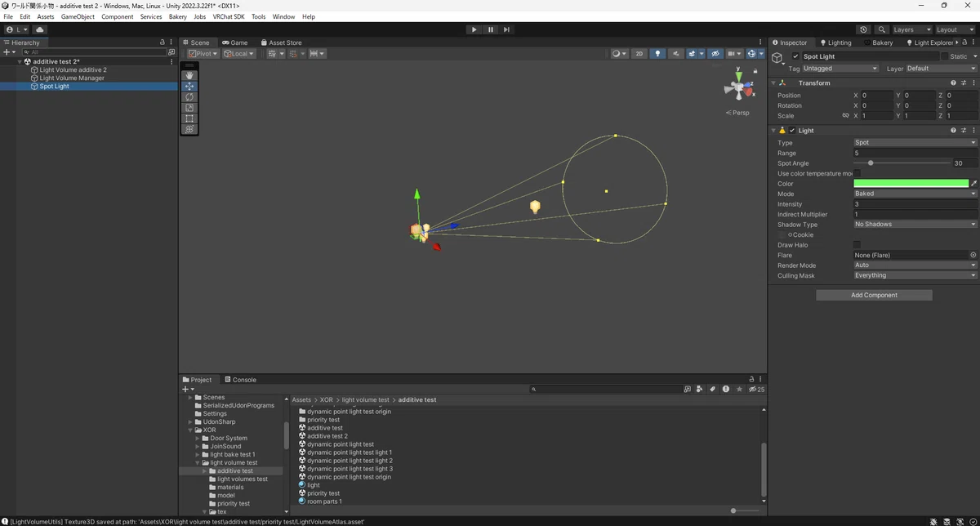This screenshot has width=980, height=526.
Task: Open the light Color picker swatch
Action: (x=911, y=184)
